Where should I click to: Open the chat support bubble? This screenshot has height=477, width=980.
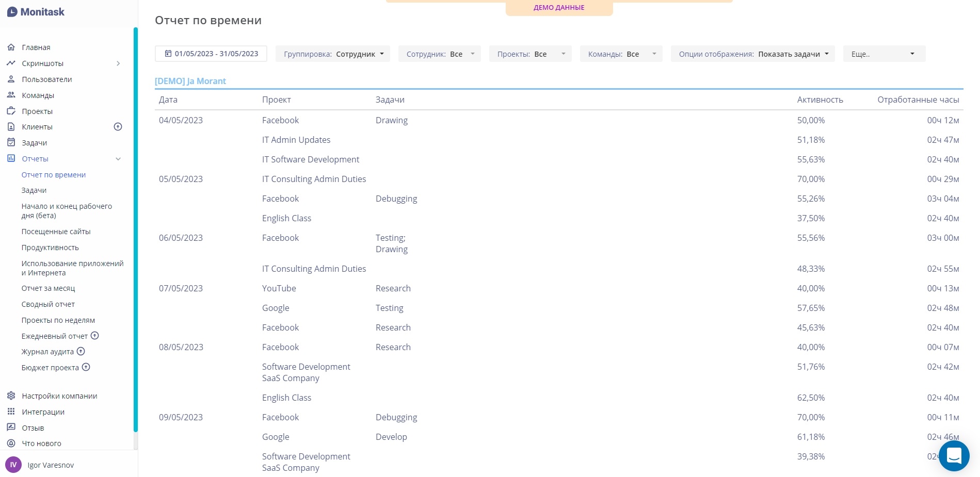(954, 456)
